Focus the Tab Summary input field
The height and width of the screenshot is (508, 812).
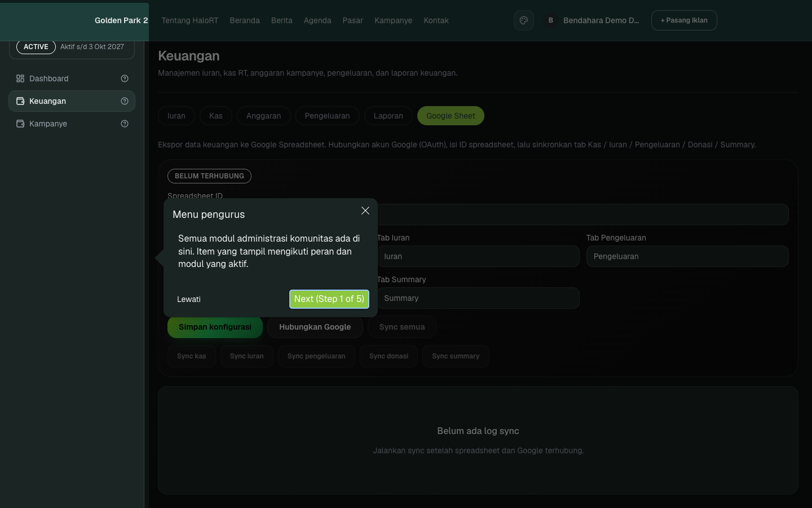(x=478, y=298)
